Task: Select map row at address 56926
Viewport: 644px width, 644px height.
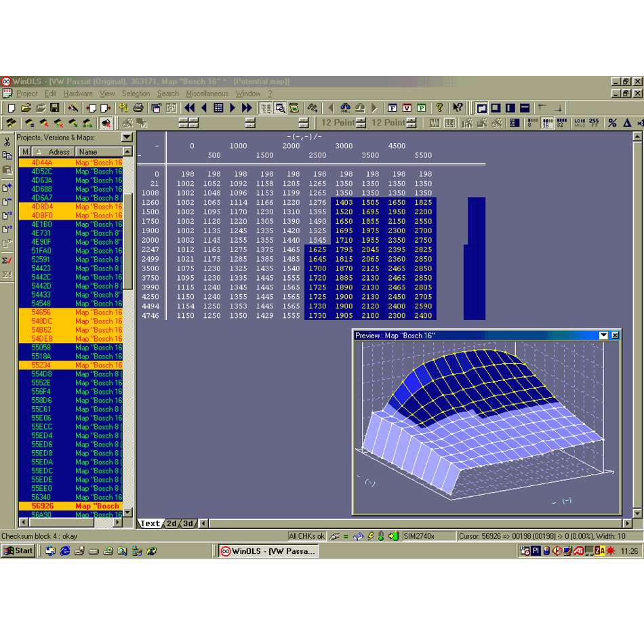Action: pos(71,506)
